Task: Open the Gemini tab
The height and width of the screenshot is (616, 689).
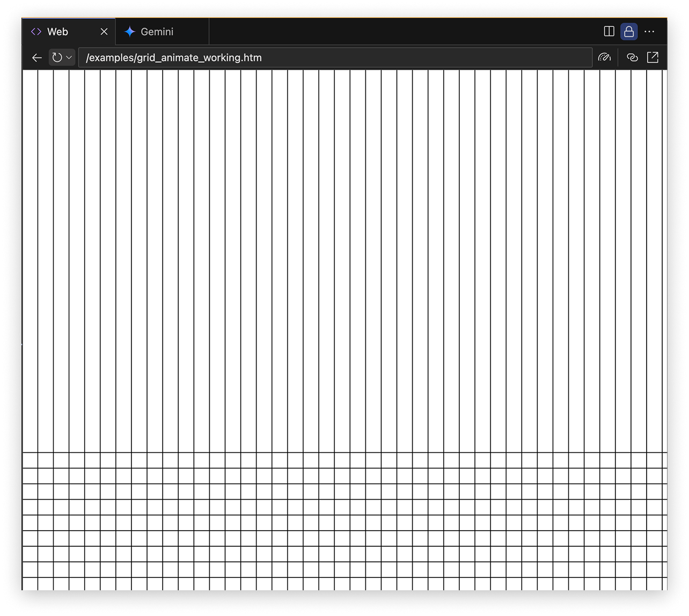Action: tap(162, 32)
